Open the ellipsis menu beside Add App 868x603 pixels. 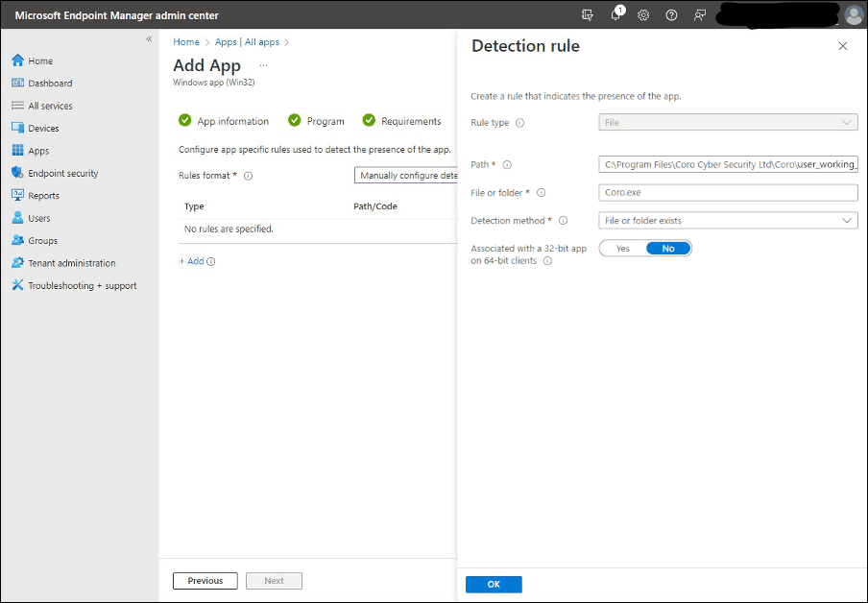263,65
